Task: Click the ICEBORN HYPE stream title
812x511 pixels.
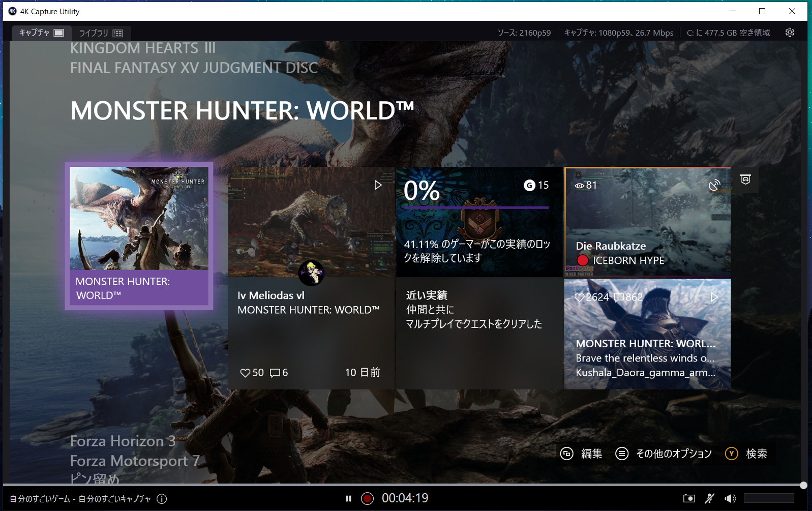Action: pyautogui.click(x=628, y=260)
